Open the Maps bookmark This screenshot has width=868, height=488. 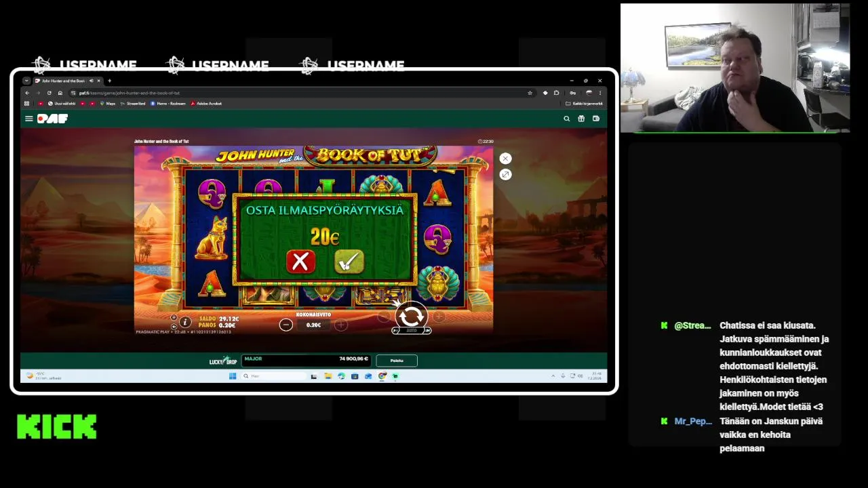click(x=107, y=104)
